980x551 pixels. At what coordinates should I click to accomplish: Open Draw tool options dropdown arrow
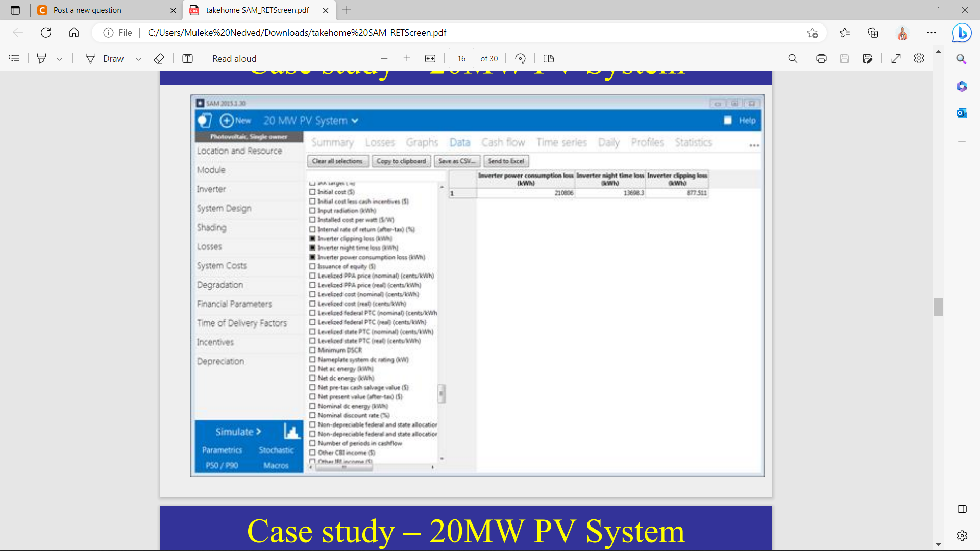[x=138, y=59]
